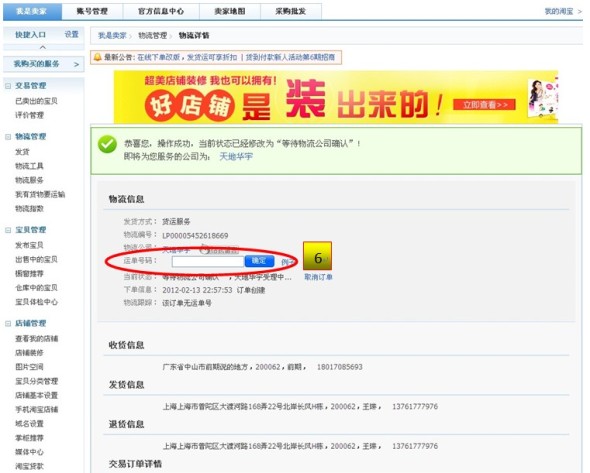Open the 我购买的服务 arrow
The height and width of the screenshot is (473, 590).
76,64
